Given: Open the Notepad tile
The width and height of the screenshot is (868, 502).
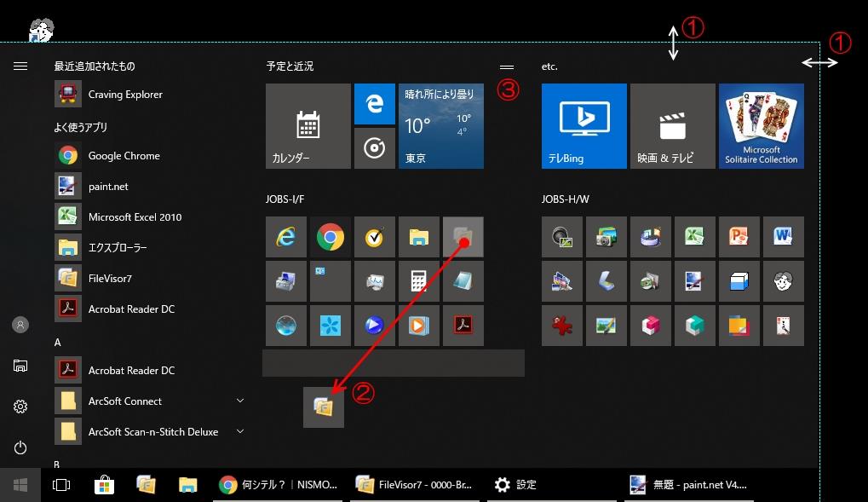Looking at the screenshot, I should pos(463,281).
